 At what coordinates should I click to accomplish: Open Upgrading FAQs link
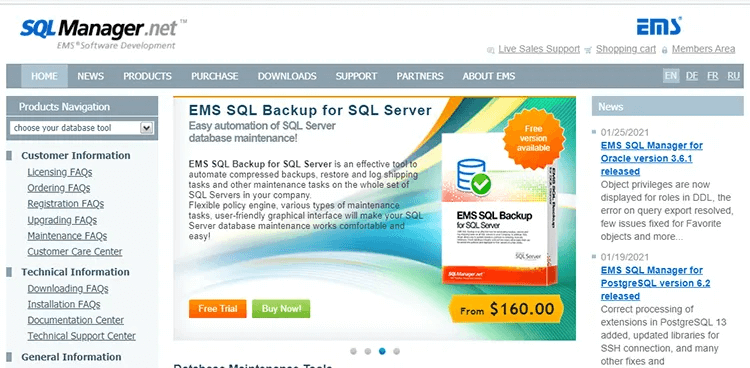62,220
